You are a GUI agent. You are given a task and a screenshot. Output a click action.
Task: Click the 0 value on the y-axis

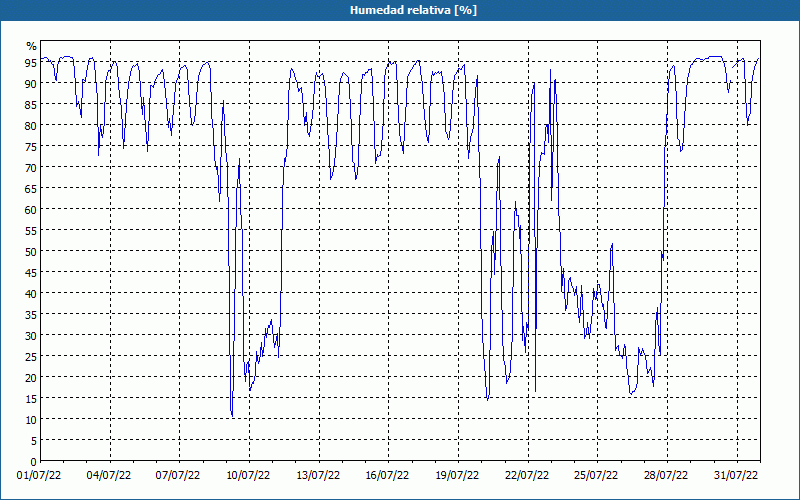[34, 461]
